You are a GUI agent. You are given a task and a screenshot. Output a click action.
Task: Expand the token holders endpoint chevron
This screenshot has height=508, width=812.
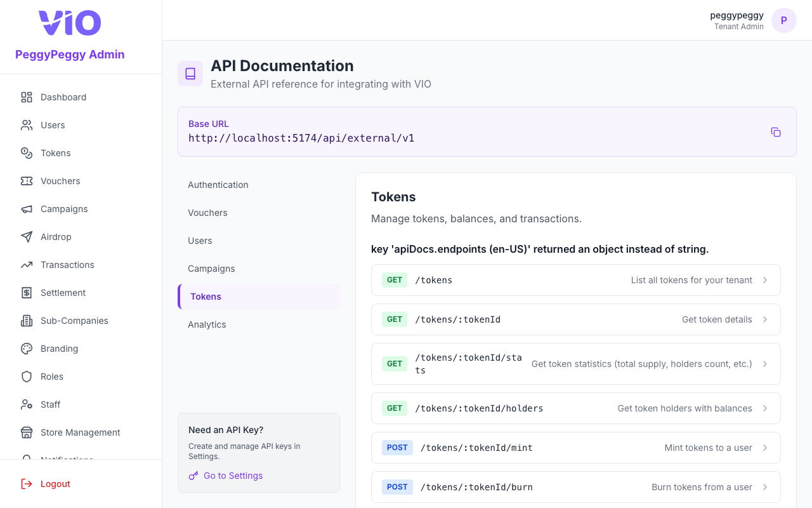pyautogui.click(x=765, y=408)
